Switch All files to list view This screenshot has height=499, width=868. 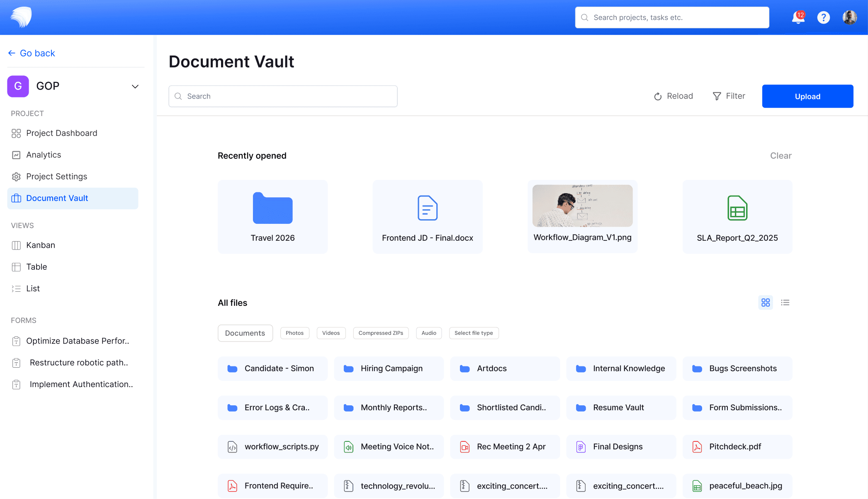click(785, 303)
